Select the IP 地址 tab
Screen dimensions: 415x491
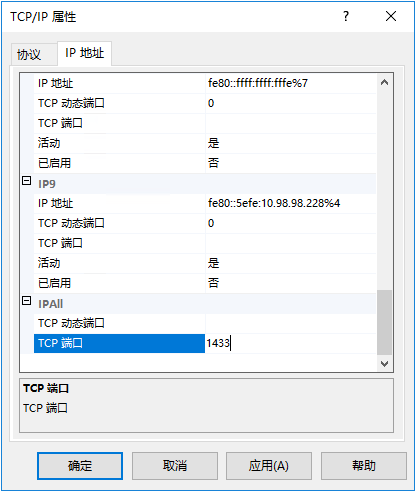point(84,53)
